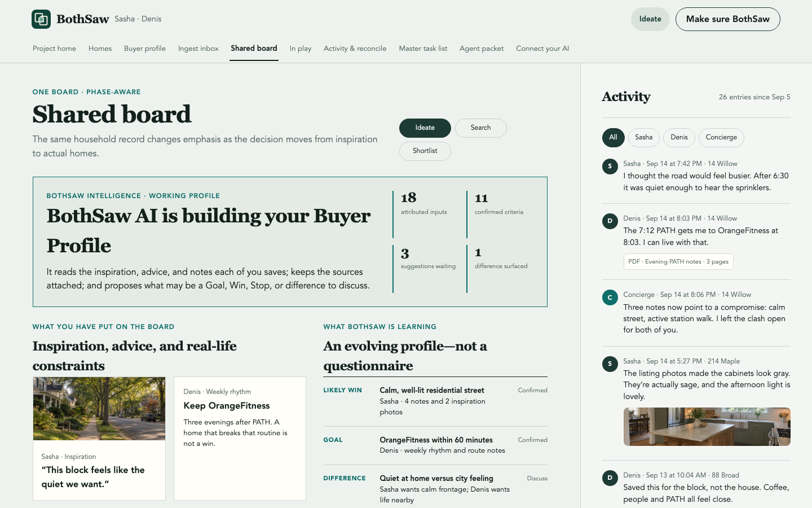Click the BothSaw brand name in the header
812x508 pixels.
pos(83,19)
